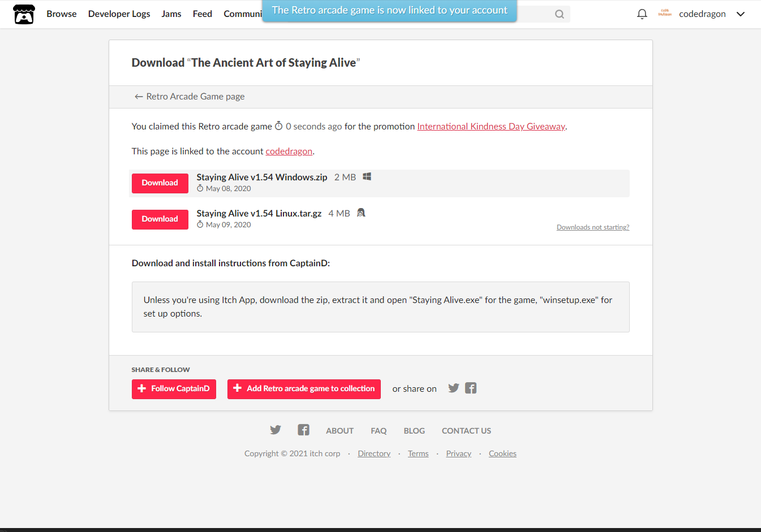
Task: Click the Linux penguin platform icon
Action: click(x=361, y=213)
